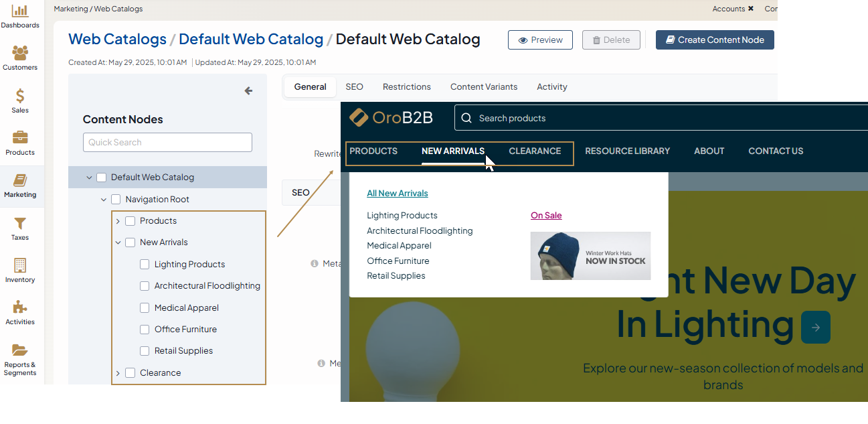Screen dimensions: 868x424
Task: Open CONTACT US in storefront menu
Action: (776, 151)
